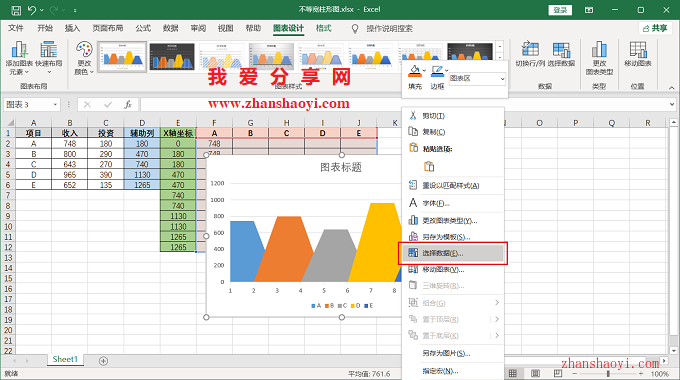
Task: Click the Redo arrow icon
Action: tap(54, 10)
